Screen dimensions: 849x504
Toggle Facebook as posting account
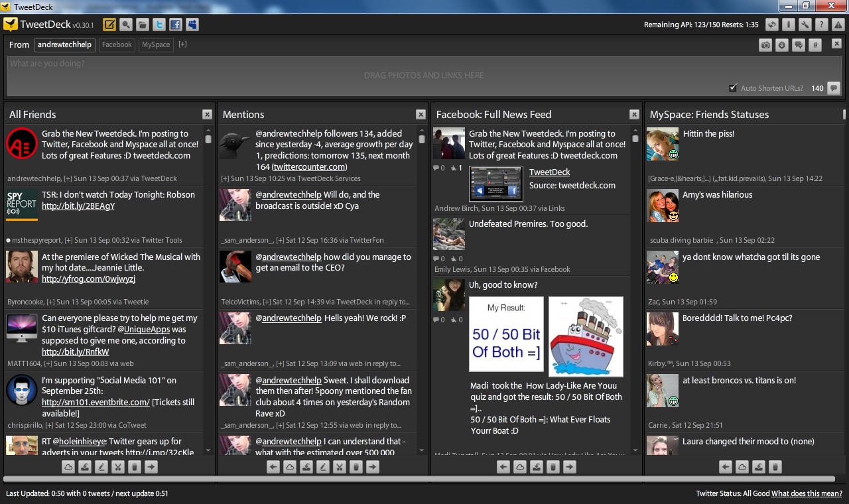point(117,44)
